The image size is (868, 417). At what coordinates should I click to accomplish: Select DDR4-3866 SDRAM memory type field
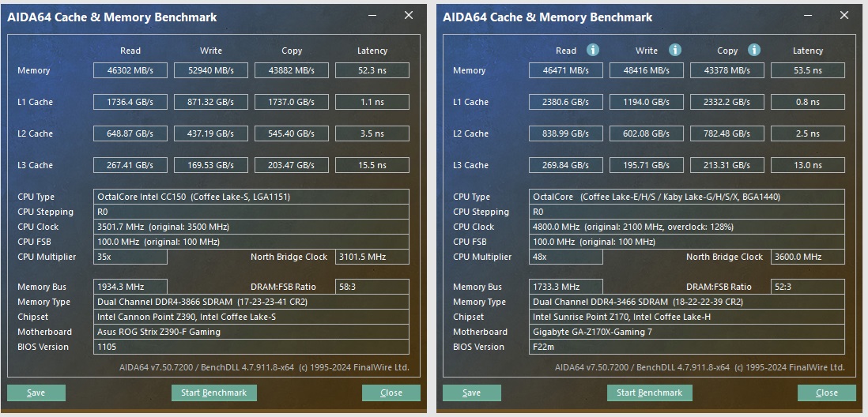pyautogui.click(x=251, y=302)
